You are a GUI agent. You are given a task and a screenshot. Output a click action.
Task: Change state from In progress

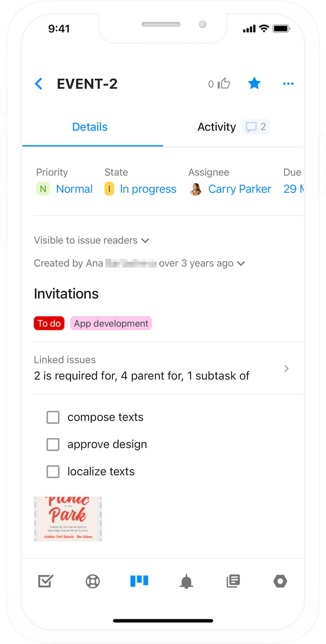(148, 189)
